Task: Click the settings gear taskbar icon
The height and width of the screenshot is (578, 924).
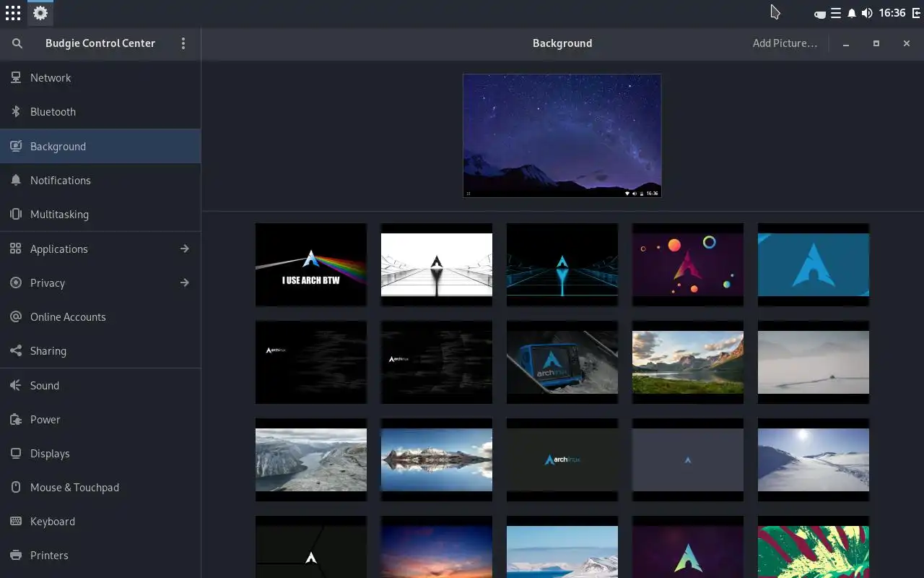Action: (40, 13)
